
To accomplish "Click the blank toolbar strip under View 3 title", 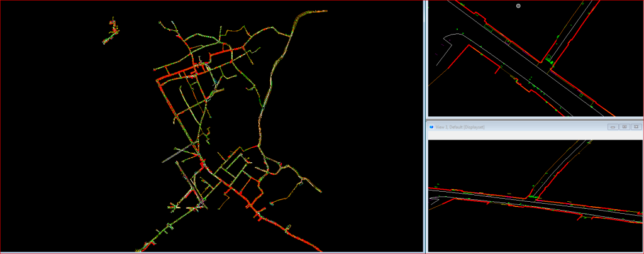I will [x=535, y=135].
